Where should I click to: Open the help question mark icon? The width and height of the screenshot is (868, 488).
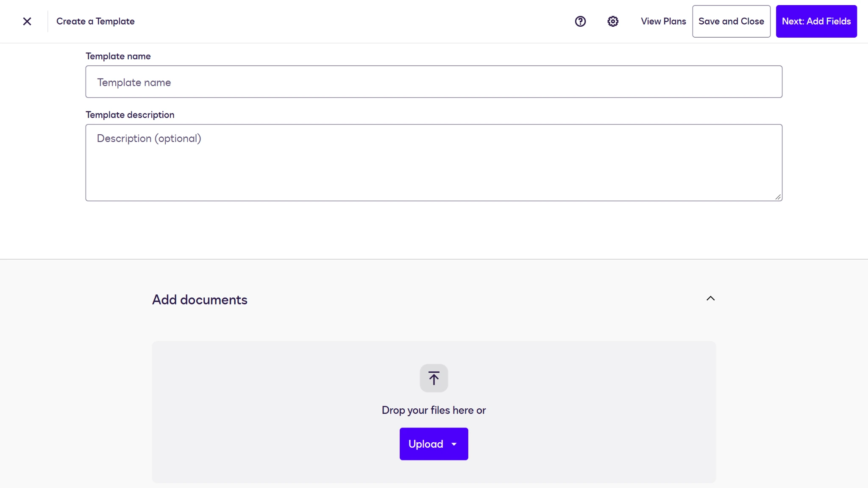tap(580, 21)
